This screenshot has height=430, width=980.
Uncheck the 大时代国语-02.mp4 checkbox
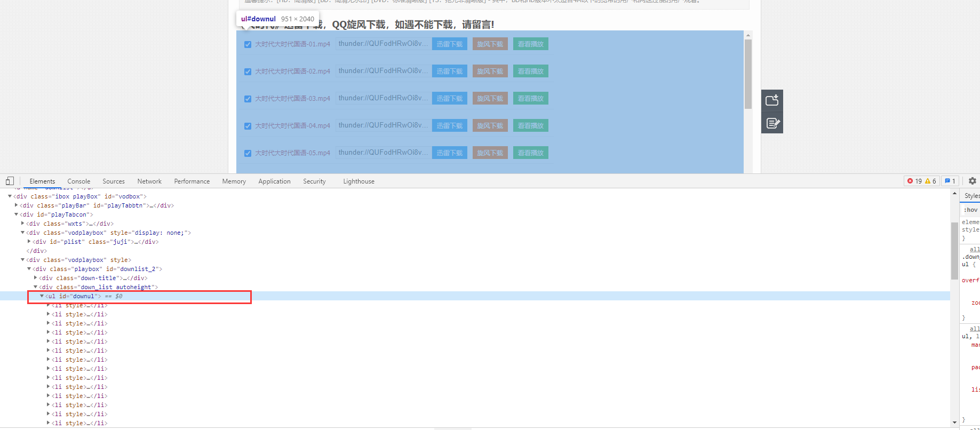coord(248,71)
